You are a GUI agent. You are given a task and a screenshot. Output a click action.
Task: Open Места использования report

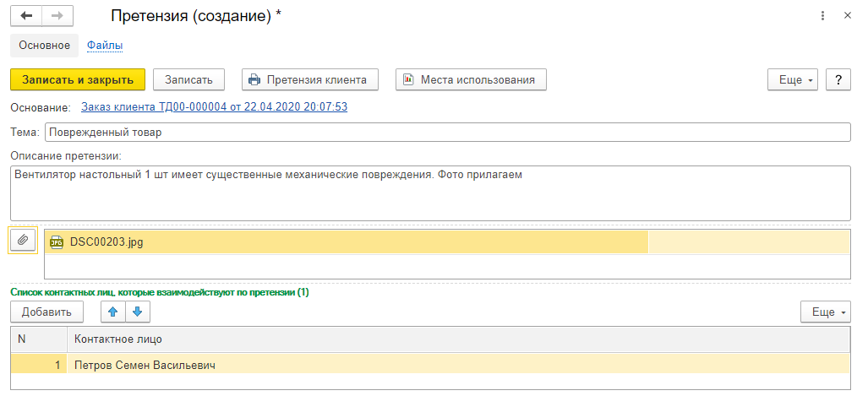[x=471, y=79]
